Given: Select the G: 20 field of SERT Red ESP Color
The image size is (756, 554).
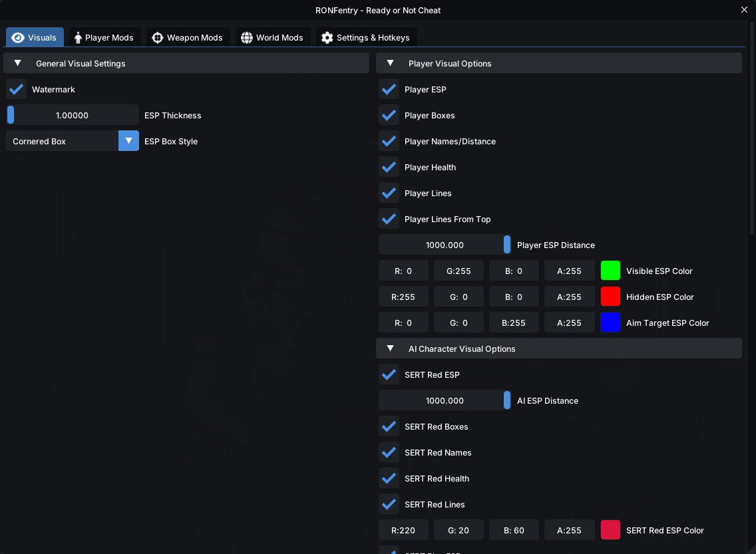Looking at the screenshot, I should coord(459,530).
